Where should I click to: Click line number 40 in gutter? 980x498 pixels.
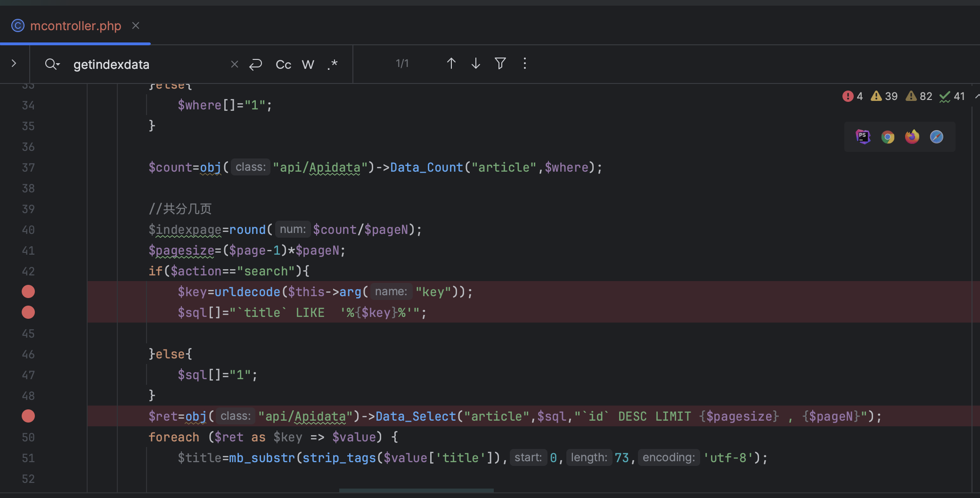[x=28, y=230]
